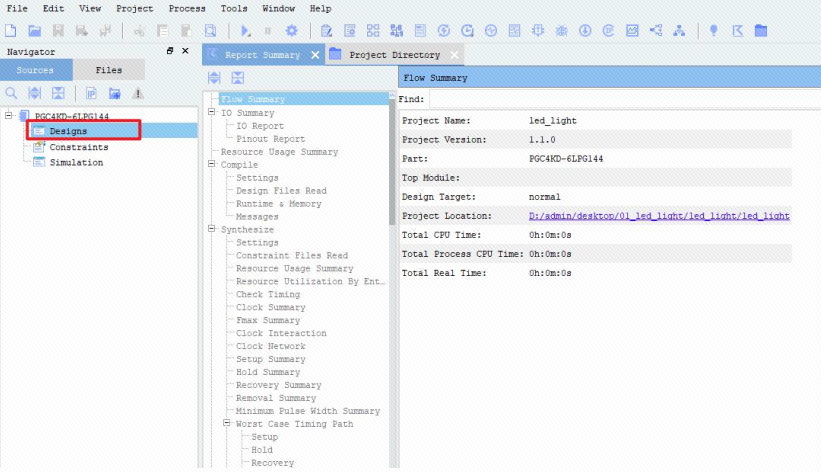Click the Run flow play icon
This screenshot has height=473, width=821.
245,31
